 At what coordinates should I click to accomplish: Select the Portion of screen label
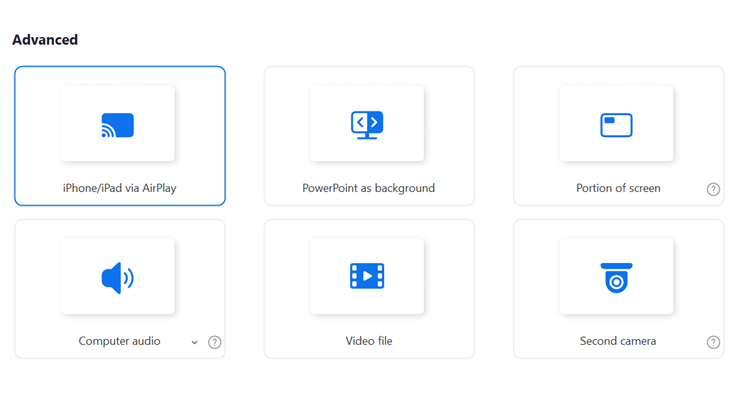(x=618, y=188)
